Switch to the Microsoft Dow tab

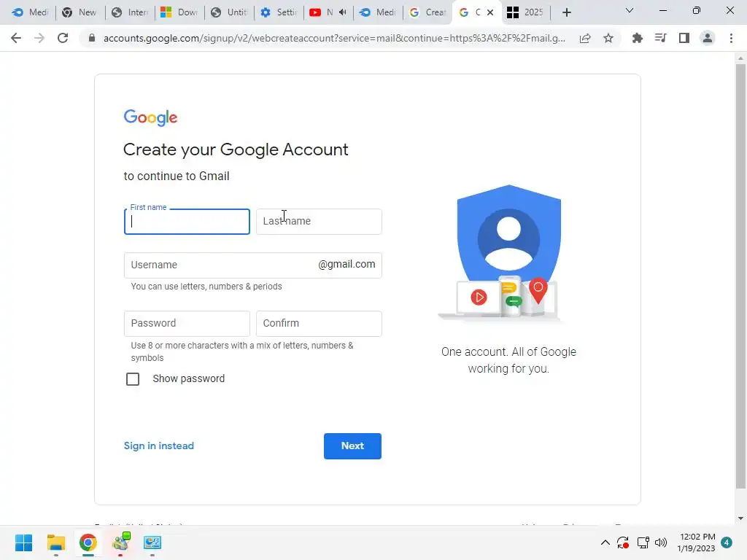[x=179, y=12]
